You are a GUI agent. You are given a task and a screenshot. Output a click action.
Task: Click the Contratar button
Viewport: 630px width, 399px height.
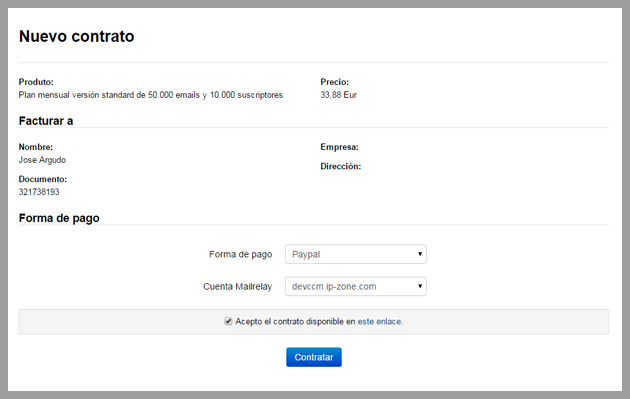tap(314, 357)
